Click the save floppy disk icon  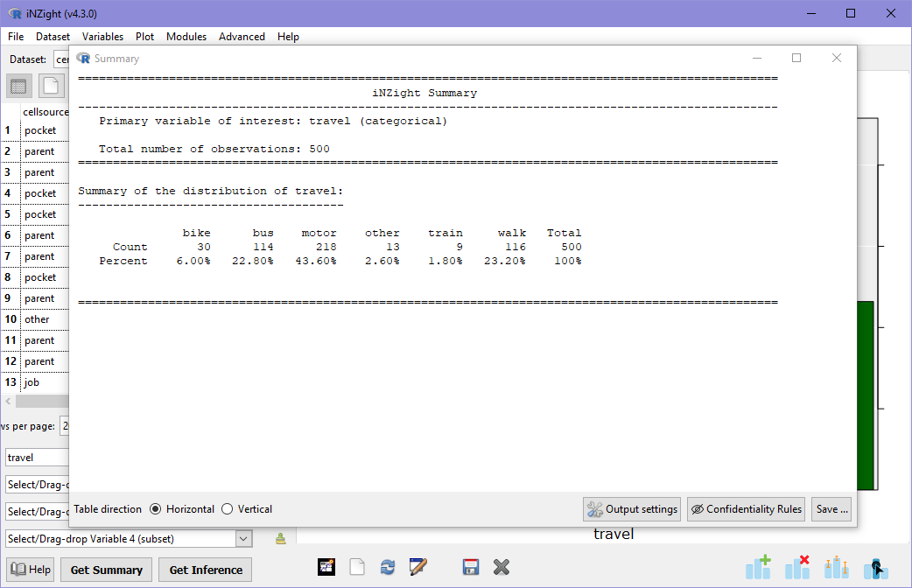(471, 566)
